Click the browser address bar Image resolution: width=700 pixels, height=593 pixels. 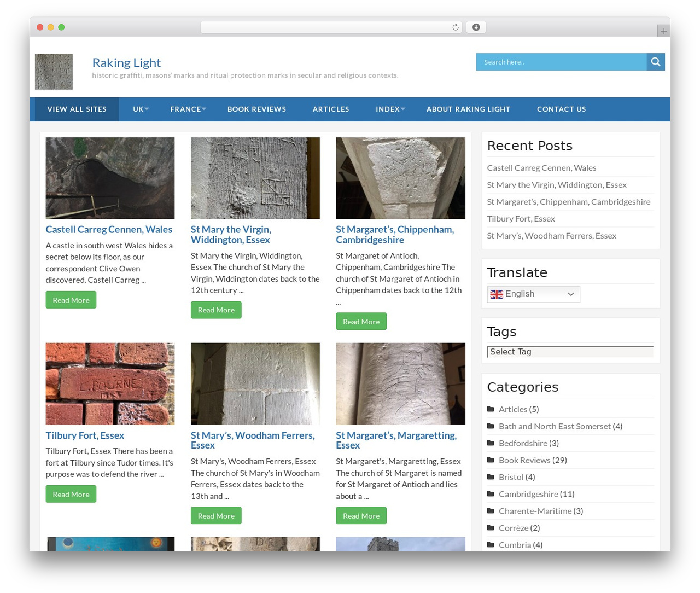tap(331, 27)
